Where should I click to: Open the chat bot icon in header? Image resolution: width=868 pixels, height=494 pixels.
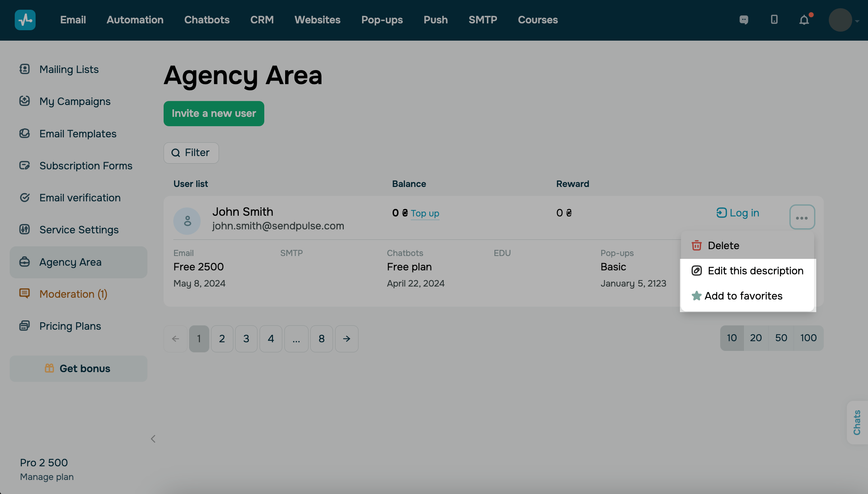744,20
